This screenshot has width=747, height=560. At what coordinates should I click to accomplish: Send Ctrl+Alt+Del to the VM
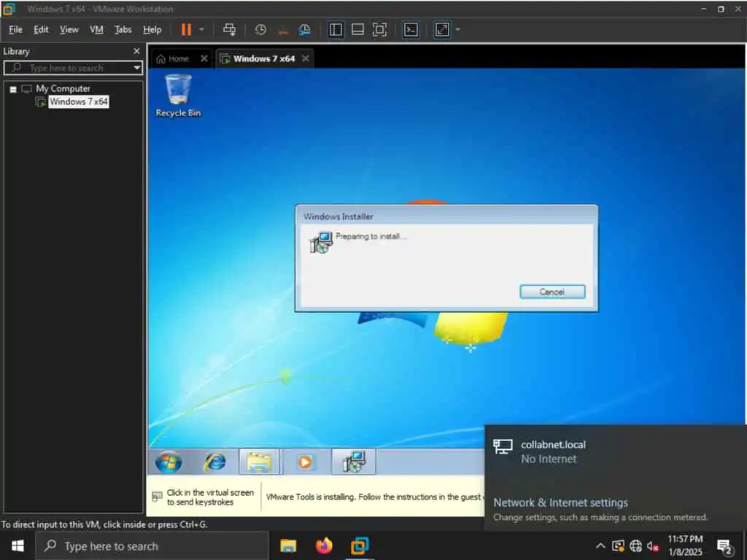(x=229, y=29)
